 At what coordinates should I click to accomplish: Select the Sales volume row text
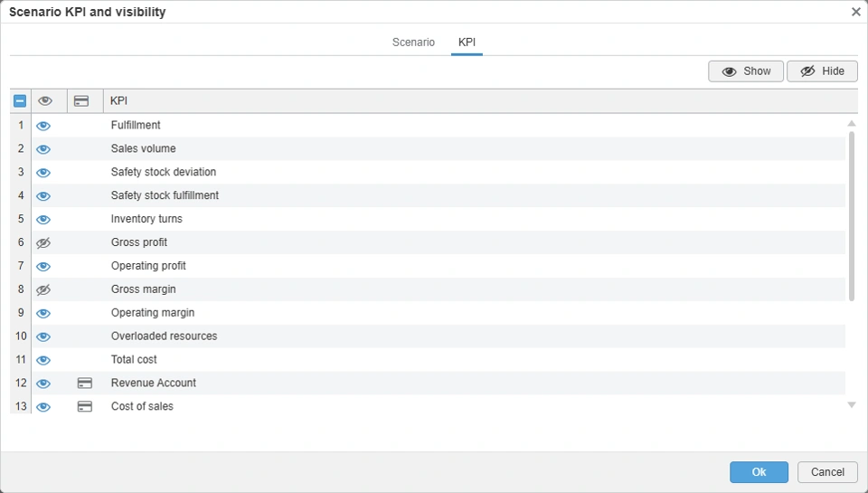pos(144,148)
